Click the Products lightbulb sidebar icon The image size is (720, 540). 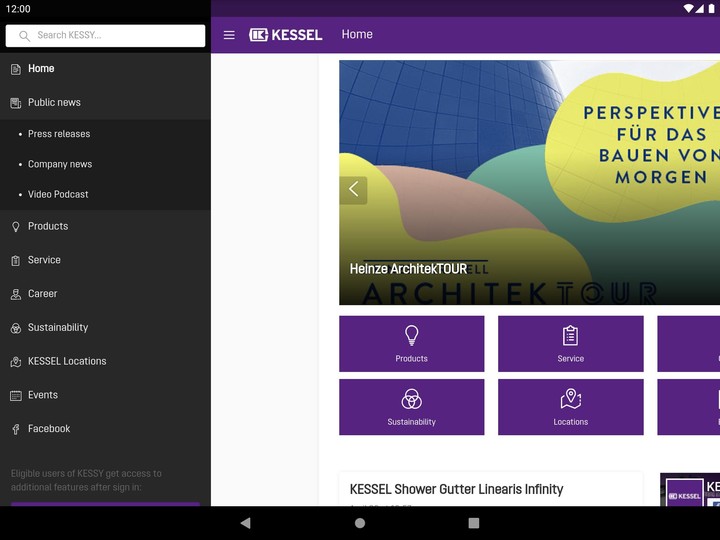pos(16,227)
